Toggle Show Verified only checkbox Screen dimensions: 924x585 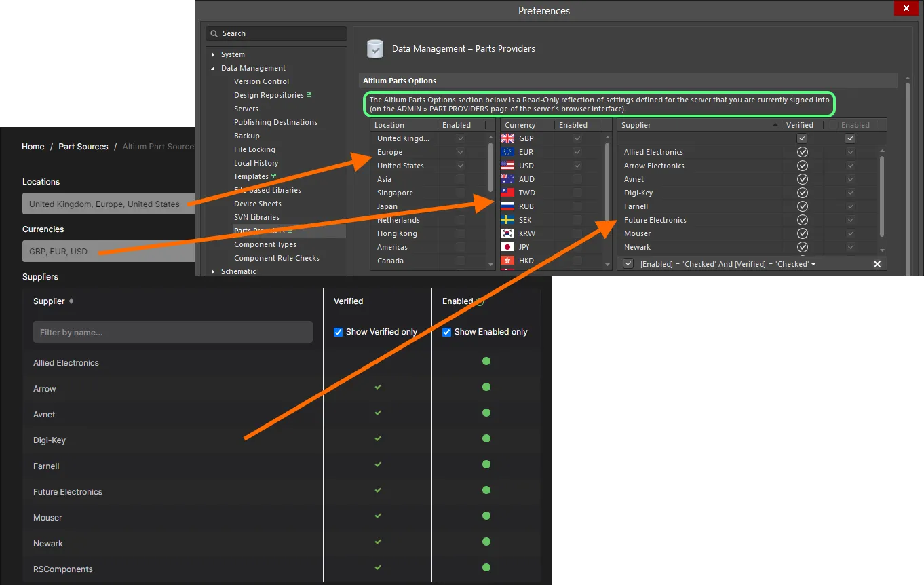[339, 332]
